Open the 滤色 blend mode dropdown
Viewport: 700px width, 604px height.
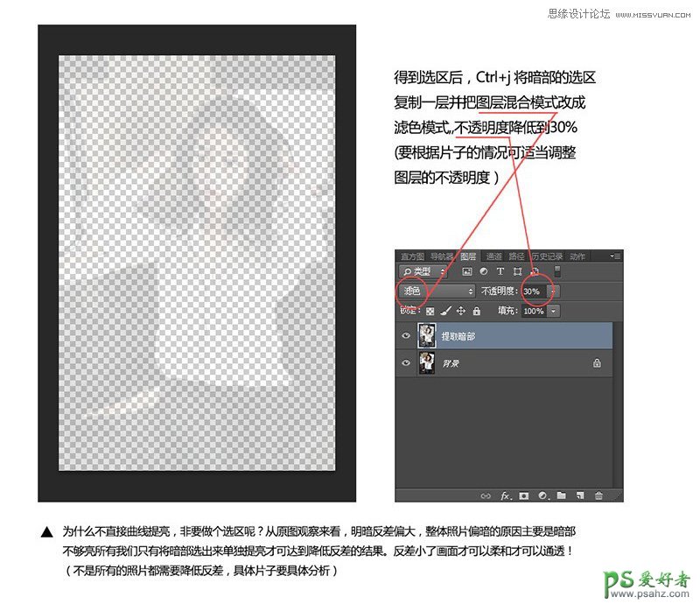tap(436, 291)
